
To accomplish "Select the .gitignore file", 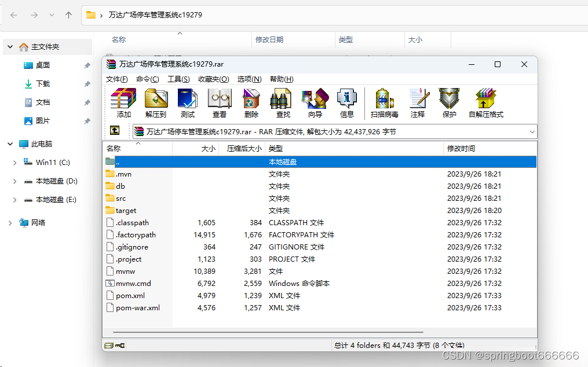I will pos(320,247).
